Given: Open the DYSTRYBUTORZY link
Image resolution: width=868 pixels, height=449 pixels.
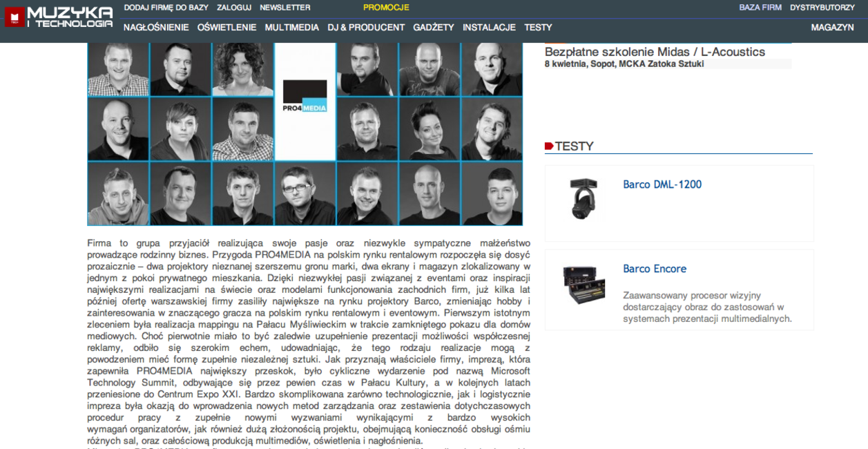Looking at the screenshot, I should tap(822, 8).
